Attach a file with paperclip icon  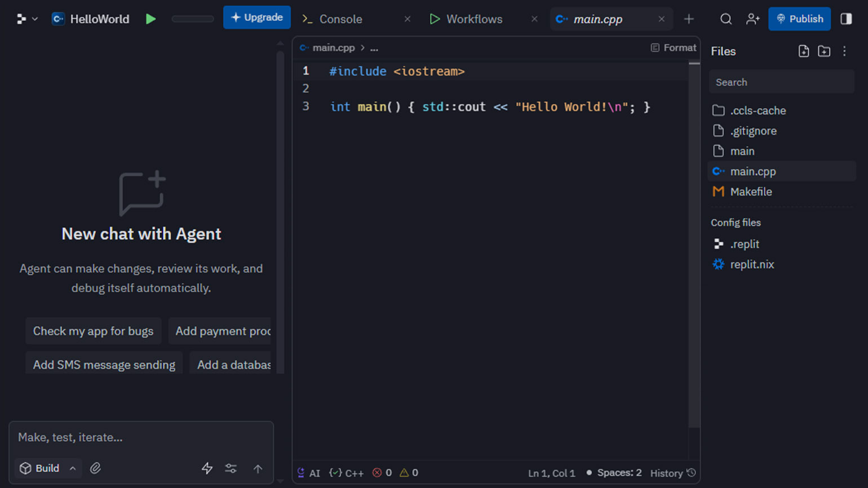click(x=95, y=468)
